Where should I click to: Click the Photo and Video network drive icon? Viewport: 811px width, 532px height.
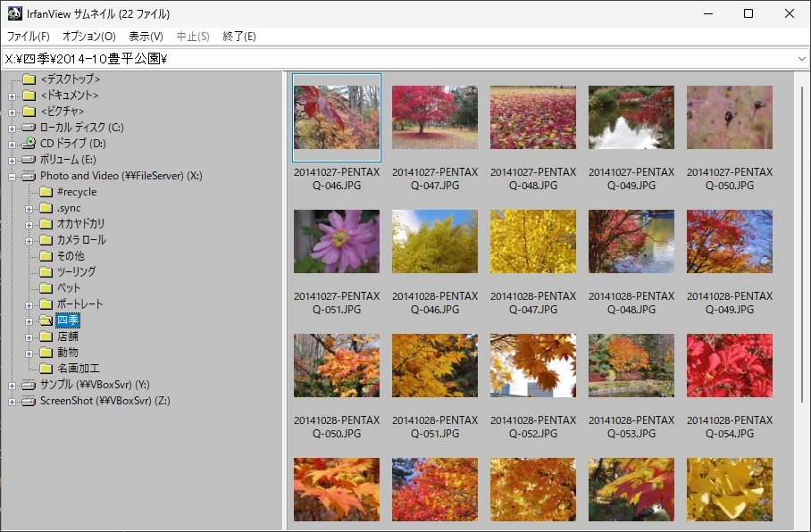29,177
